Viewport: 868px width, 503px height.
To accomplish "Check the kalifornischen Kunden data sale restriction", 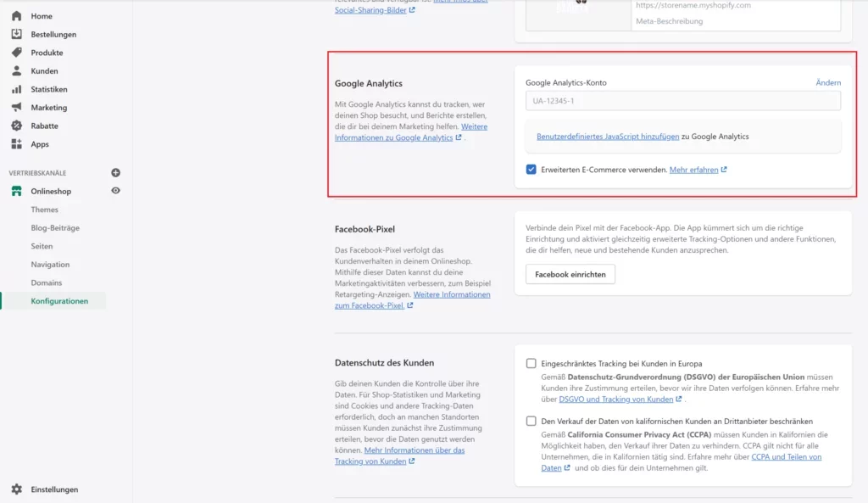I will click(x=531, y=421).
